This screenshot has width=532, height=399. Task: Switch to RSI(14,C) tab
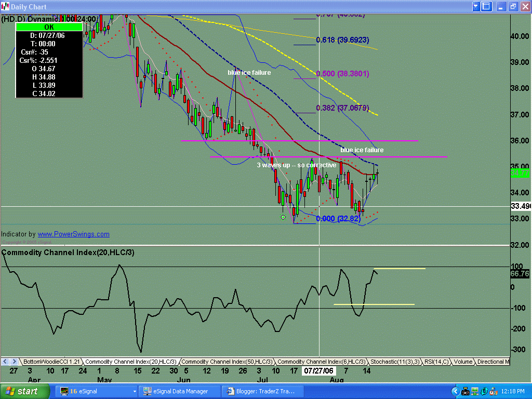(436, 362)
